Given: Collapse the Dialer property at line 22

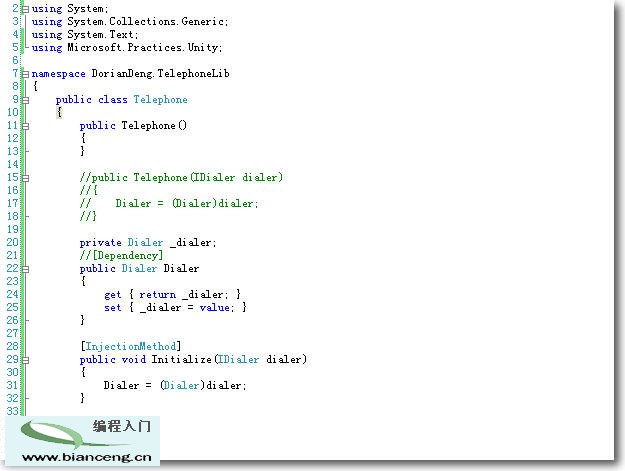Looking at the screenshot, I should (26, 269).
